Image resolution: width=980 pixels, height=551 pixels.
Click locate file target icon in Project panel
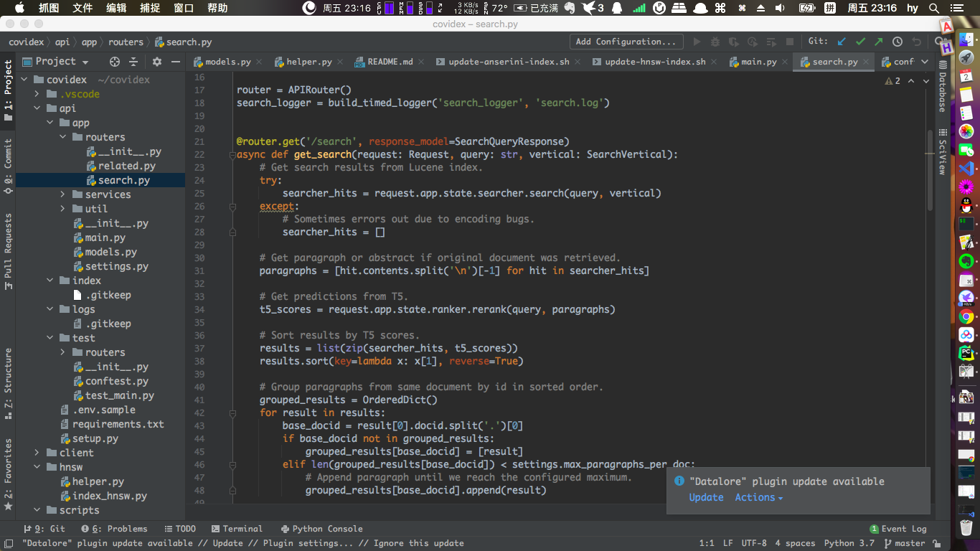click(x=115, y=62)
